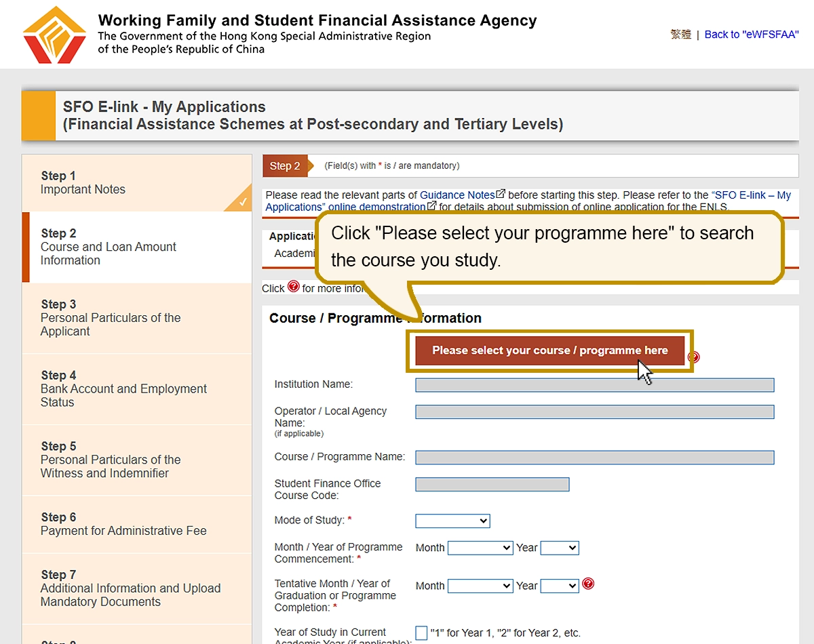The width and height of the screenshot is (814, 644).
Task: Click help icon next to graduation Year
Action: point(588,584)
